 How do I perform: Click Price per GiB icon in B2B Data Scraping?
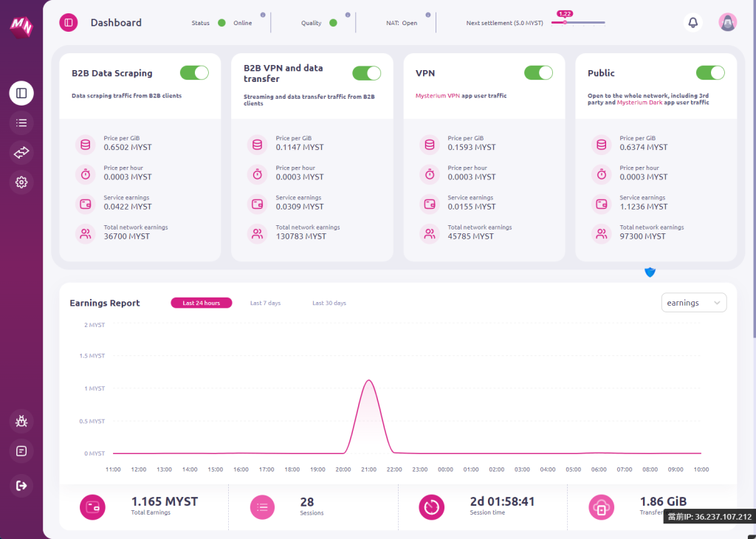[x=86, y=145]
